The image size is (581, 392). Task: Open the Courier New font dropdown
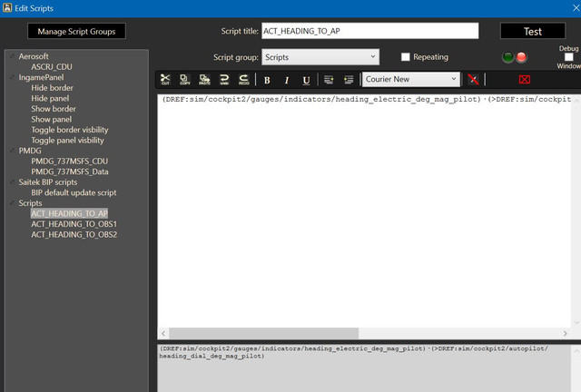point(411,79)
